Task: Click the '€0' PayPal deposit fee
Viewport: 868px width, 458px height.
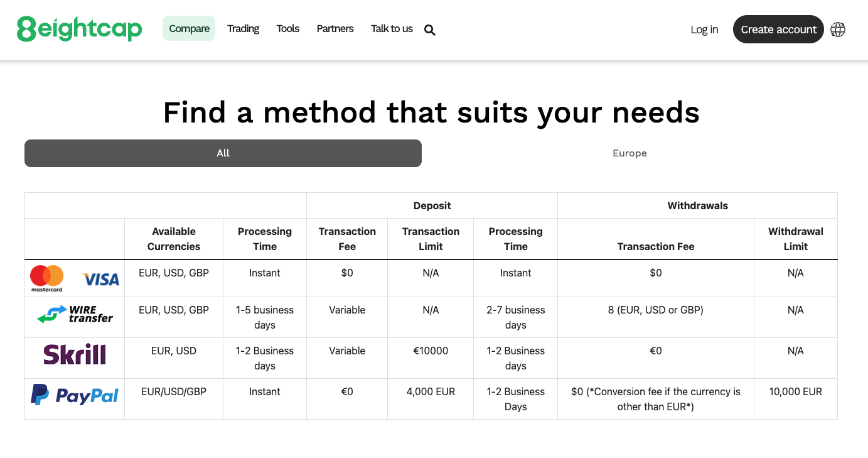Action: [x=347, y=391]
